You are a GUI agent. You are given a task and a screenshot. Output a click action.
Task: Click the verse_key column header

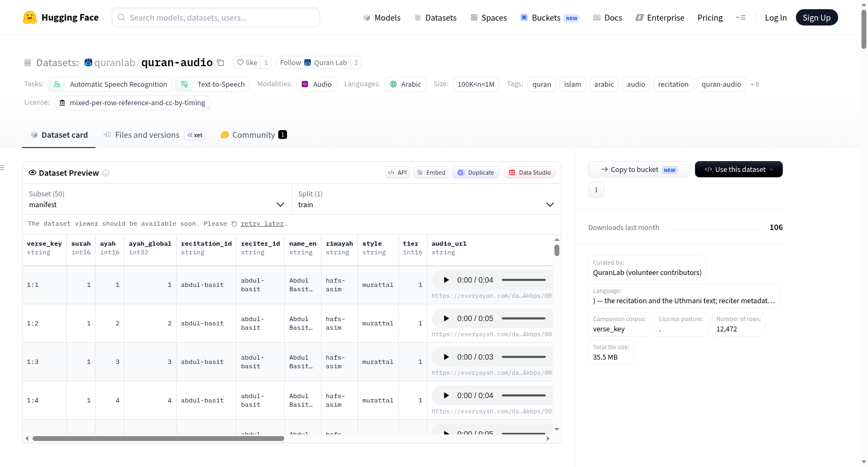tap(44, 248)
